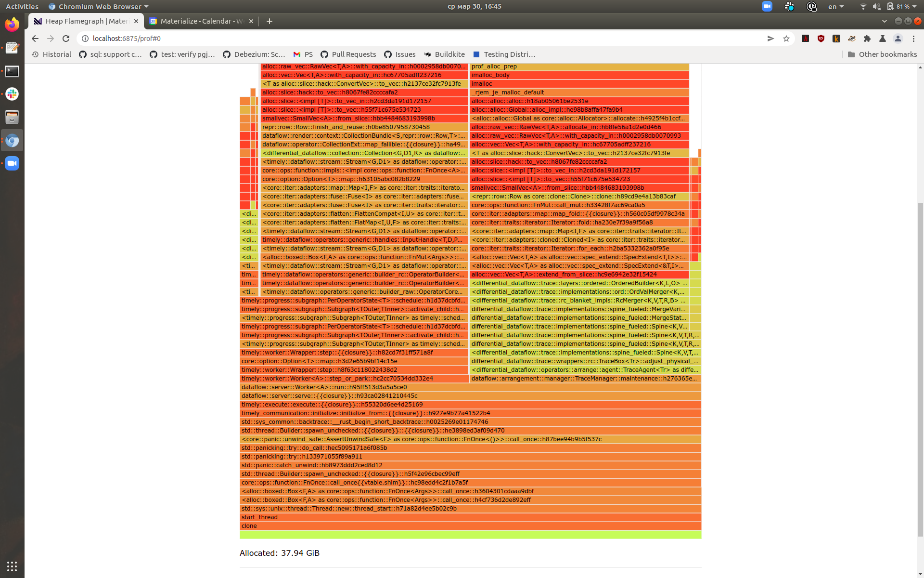This screenshot has width=924, height=578.
Task: Launch Zoom from the dock
Action: (12, 163)
